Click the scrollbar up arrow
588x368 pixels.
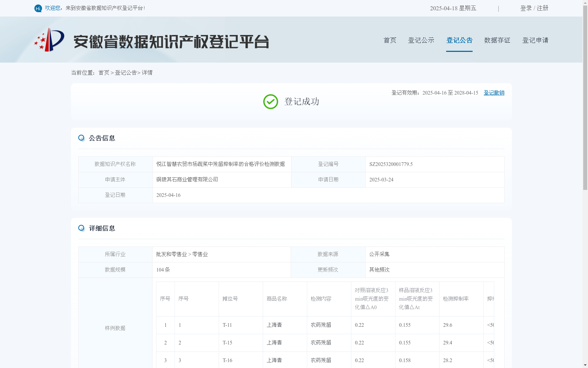[x=585, y=3]
